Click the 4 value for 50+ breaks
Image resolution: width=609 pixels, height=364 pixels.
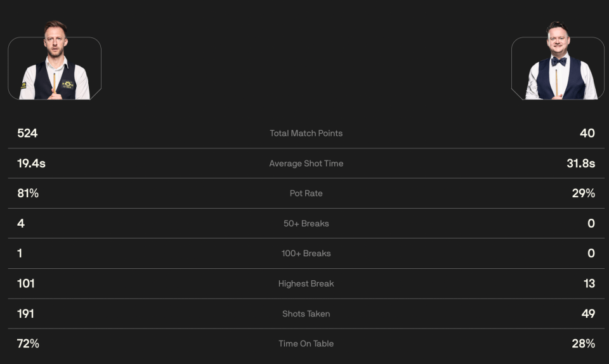(x=21, y=223)
